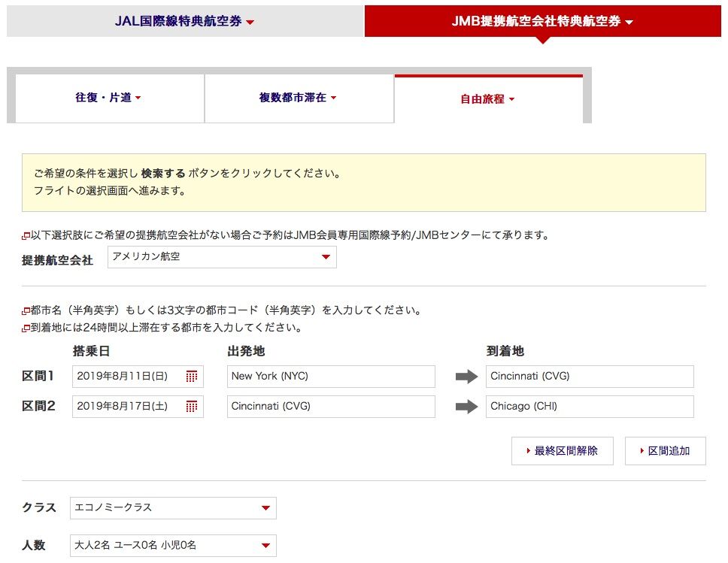728x563 pixels.
Task: Click 区間1 departure field New York (NYC)
Action: pos(331,377)
